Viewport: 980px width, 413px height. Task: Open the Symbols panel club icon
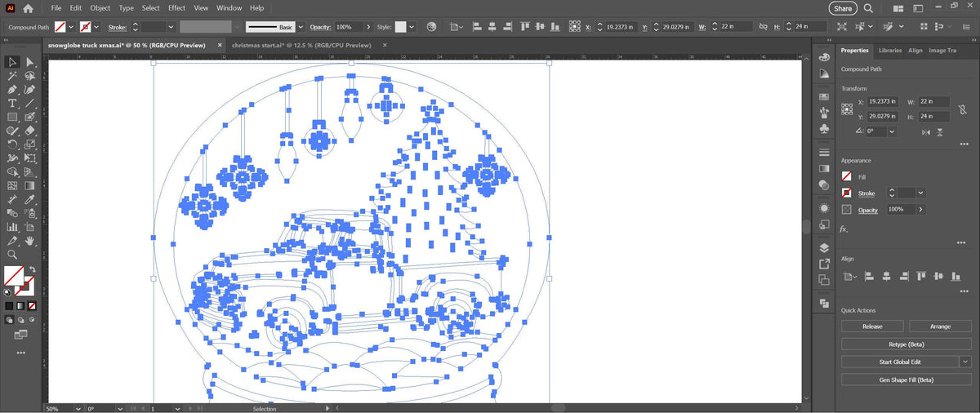click(x=824, y=129)
